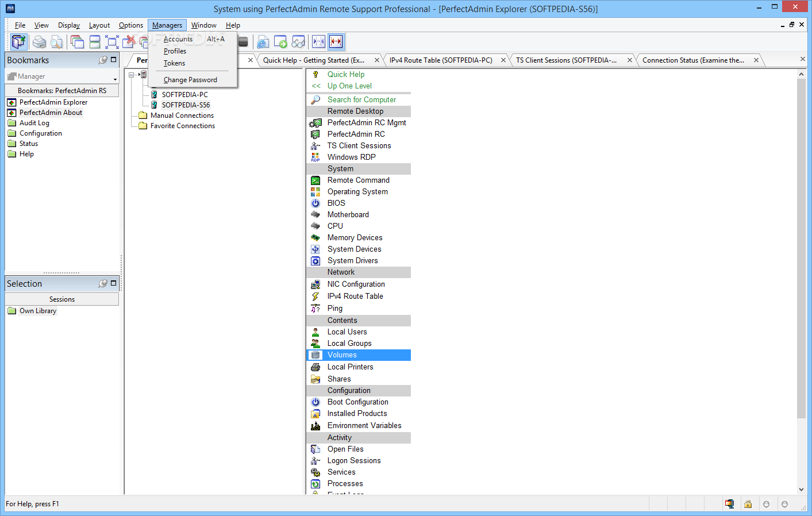Switch to Quick Help - Getting Started tab
This screenshot has height=516, width=812.
click(x=314, y=60)
